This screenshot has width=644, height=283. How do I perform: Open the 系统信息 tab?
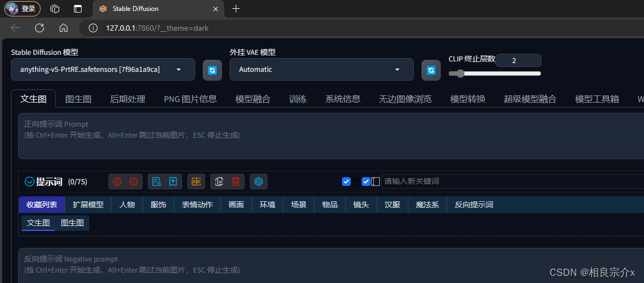tap(343, 99)
